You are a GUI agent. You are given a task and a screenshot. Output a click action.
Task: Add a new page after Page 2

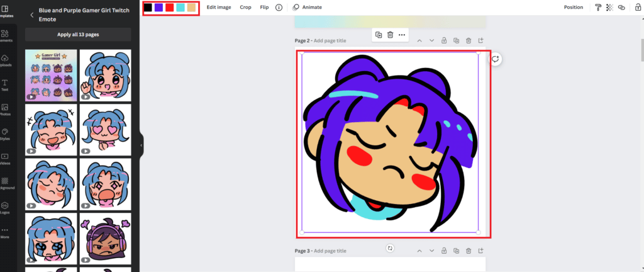point(481,40)
